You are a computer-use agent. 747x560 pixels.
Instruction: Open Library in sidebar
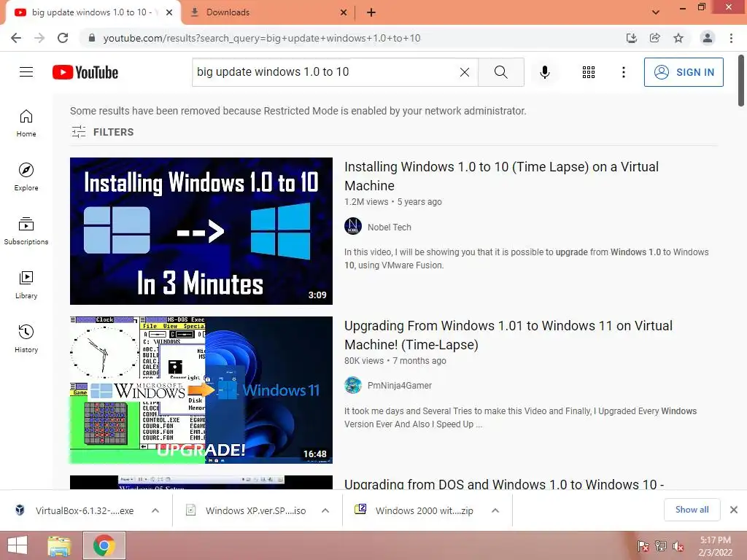(26, 285)
